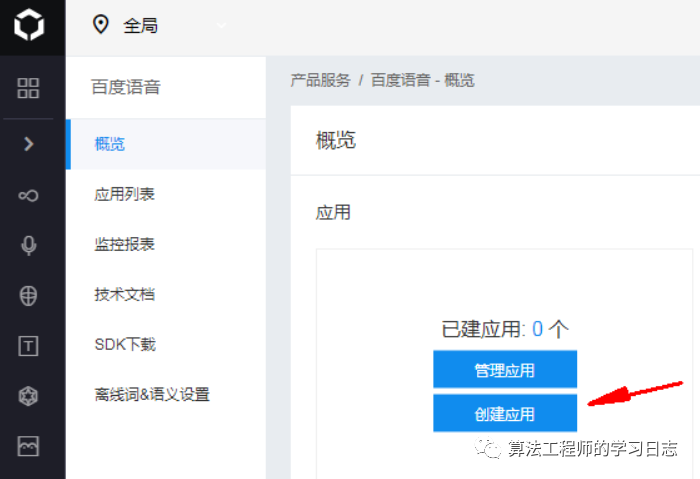Click the Baidu Cloud cube logo
Screen dimensions: 700x479
point(29,25)
